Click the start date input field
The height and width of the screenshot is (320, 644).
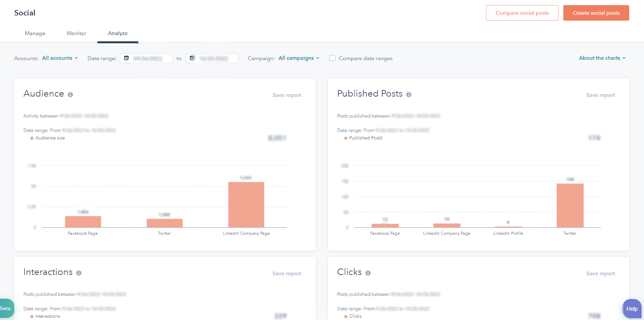point(146,58)
